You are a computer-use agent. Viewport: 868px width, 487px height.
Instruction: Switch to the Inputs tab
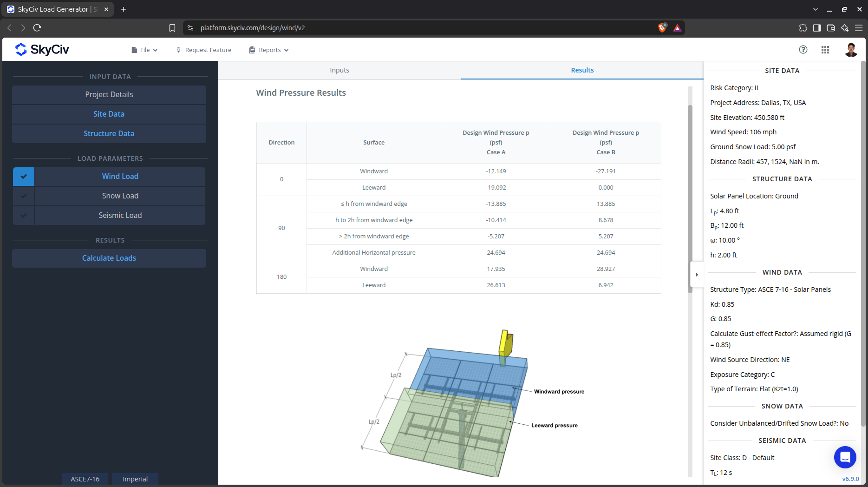(x=339, y=70)
